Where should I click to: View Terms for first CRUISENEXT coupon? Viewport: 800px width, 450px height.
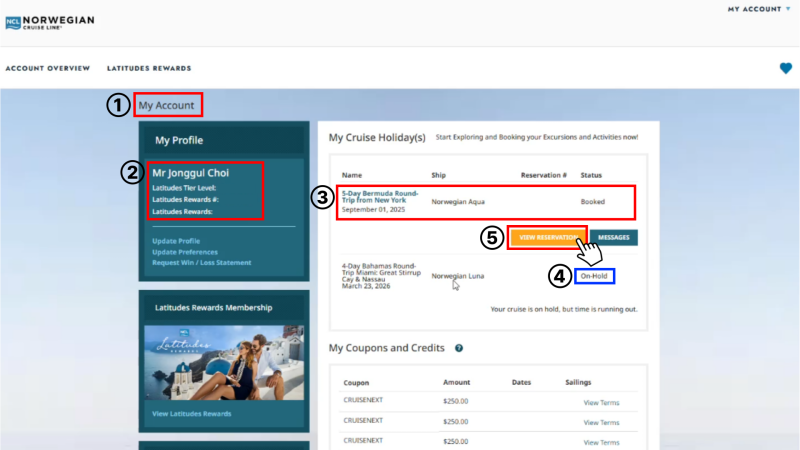(601, 403)
